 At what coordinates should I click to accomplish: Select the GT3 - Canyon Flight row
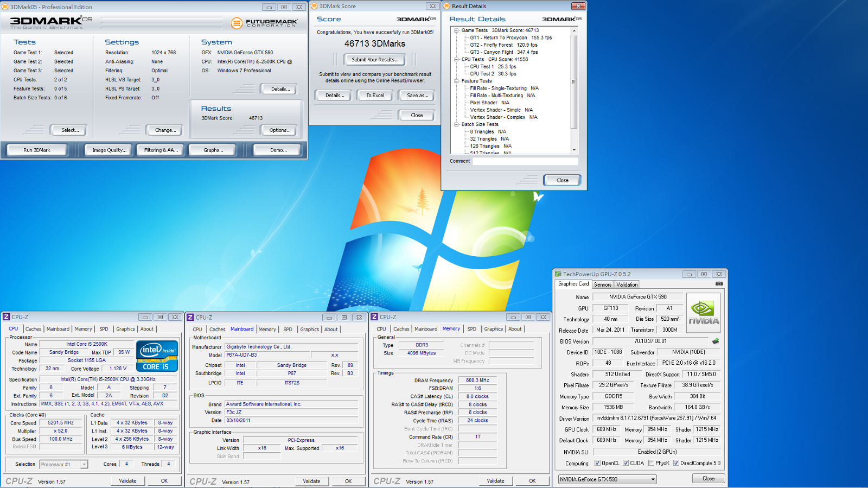(503, 52)
